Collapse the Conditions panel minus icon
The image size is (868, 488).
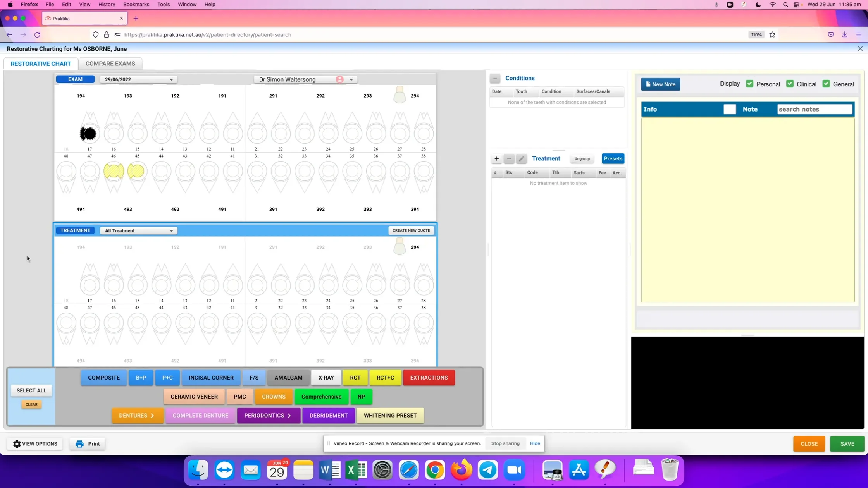(x=495, y=78)
